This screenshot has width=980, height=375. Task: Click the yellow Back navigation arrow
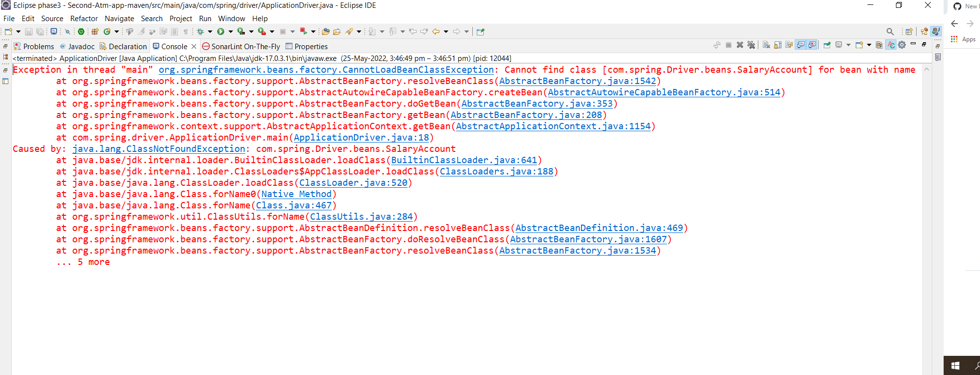coord(436,31)
